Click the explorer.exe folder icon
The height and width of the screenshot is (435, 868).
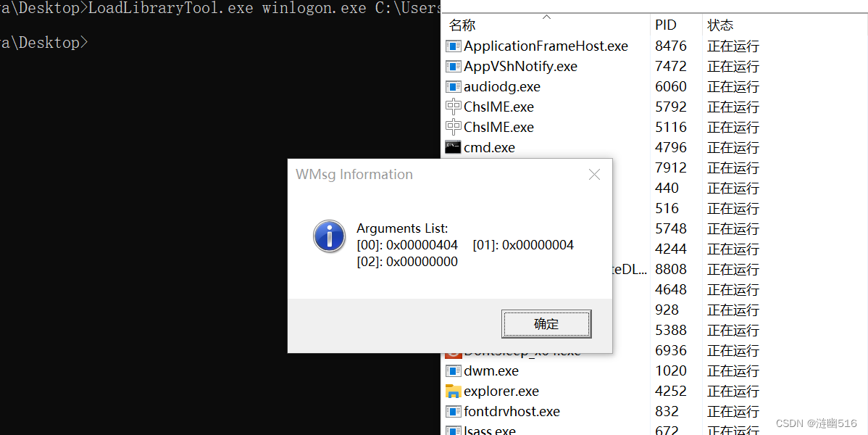point(454,391)
